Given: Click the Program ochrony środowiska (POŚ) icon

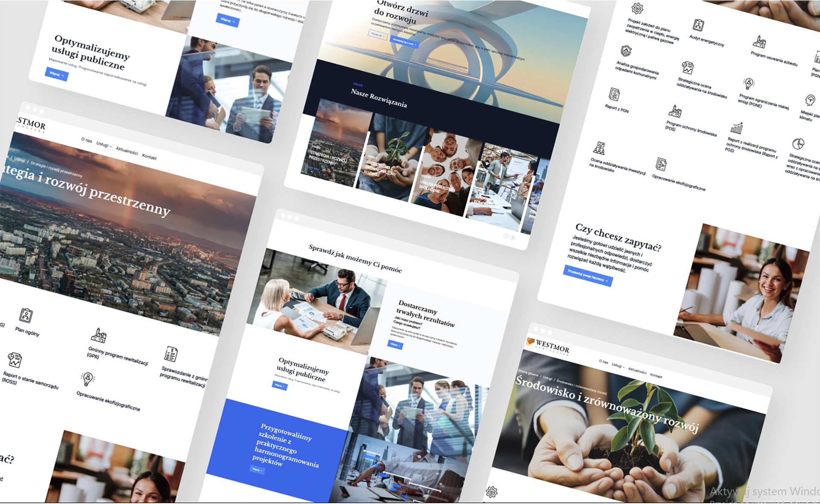Looking at the screenshot, I should [675, 111].
